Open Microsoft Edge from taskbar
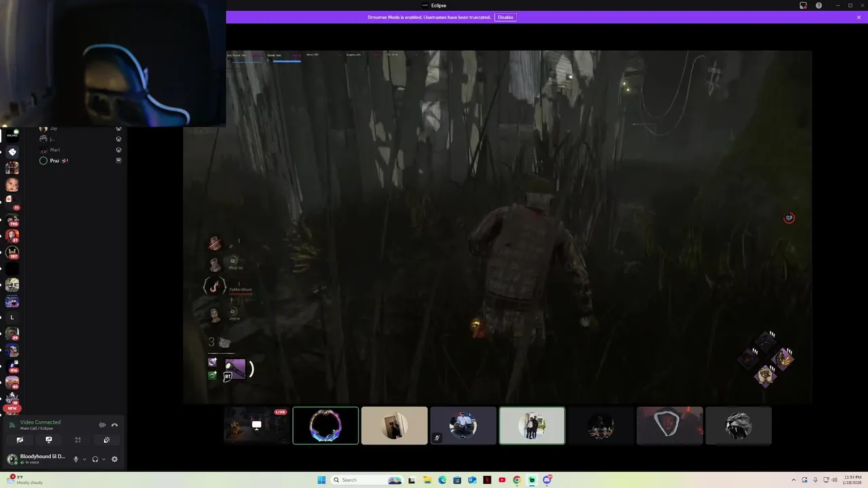 442,480
